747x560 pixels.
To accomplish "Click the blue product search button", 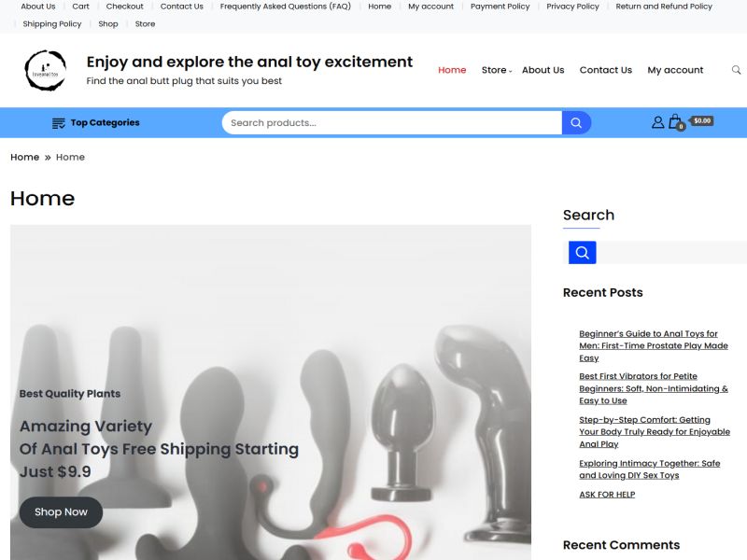I will [576, 123].
